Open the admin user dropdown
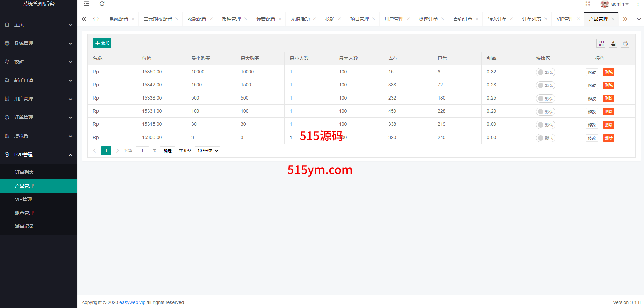Screen dimensions: 644x308 pos(616,4)
